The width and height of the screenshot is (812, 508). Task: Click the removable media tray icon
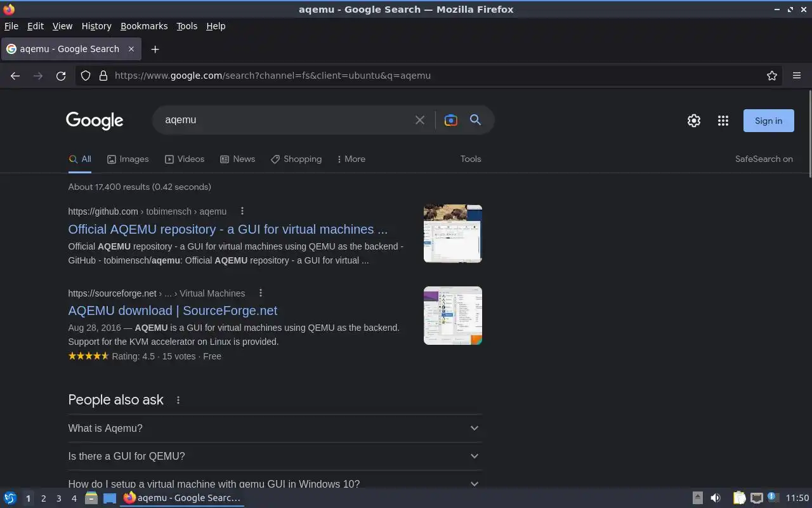(697, 498)
